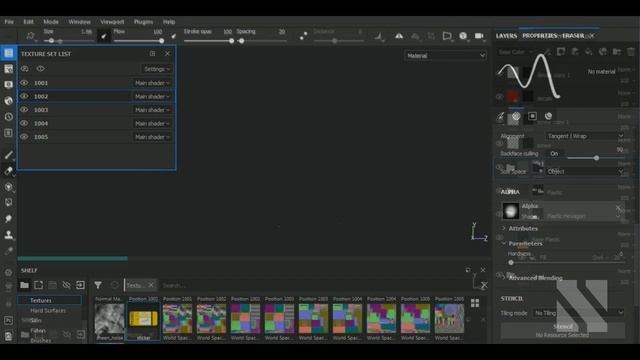Switch to Properties - Eraser tab

tap(553, 36)
